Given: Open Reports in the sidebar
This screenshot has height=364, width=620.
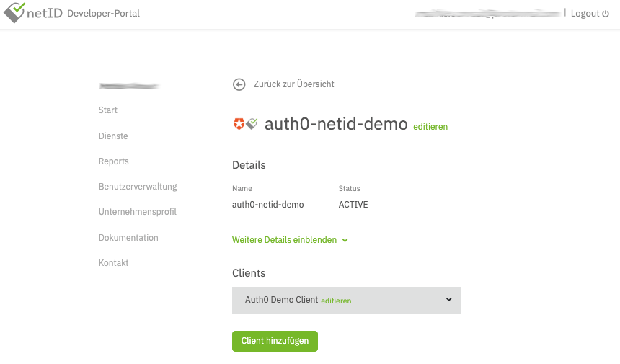Looking at the screenshot, I should (x=113, y=161).
